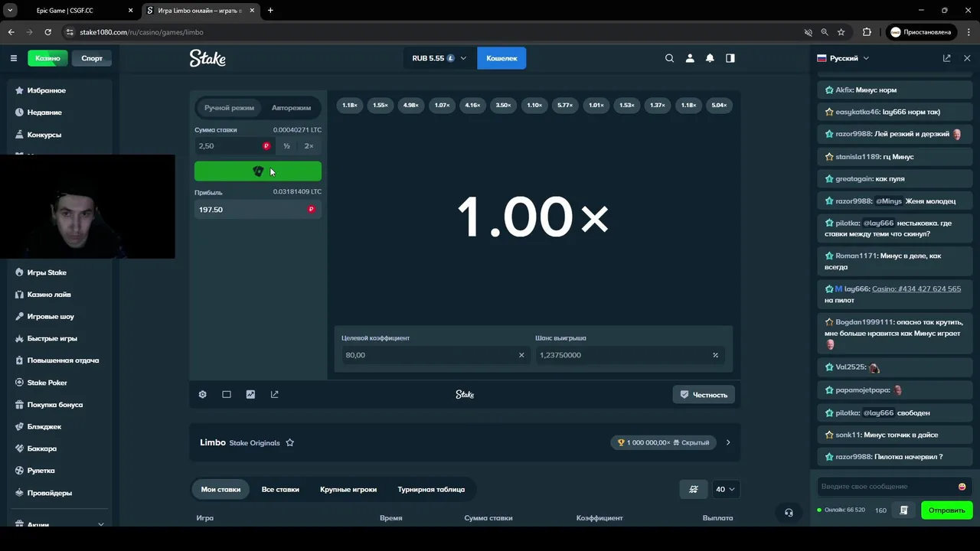The image size is (980, 551).
Task: Click the pop-out game icon
Action: point(274,394)
